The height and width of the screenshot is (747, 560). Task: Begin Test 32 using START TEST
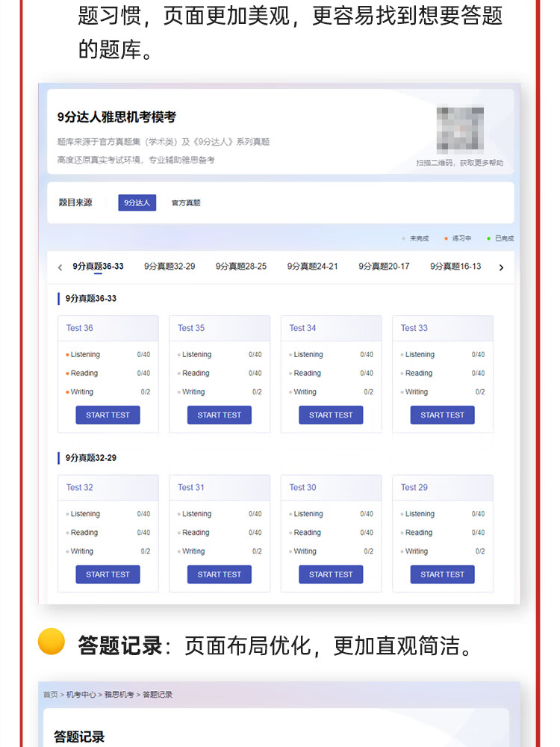click(108, 574)
